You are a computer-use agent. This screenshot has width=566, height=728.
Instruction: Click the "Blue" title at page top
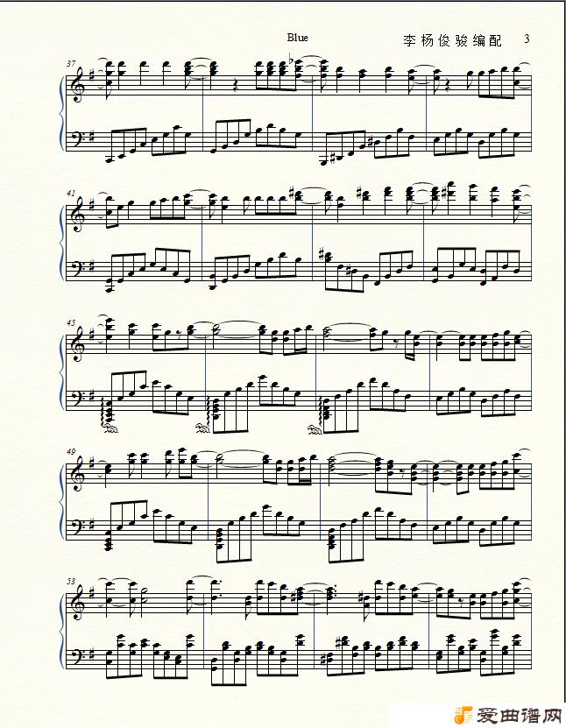[x=297, y=38]
